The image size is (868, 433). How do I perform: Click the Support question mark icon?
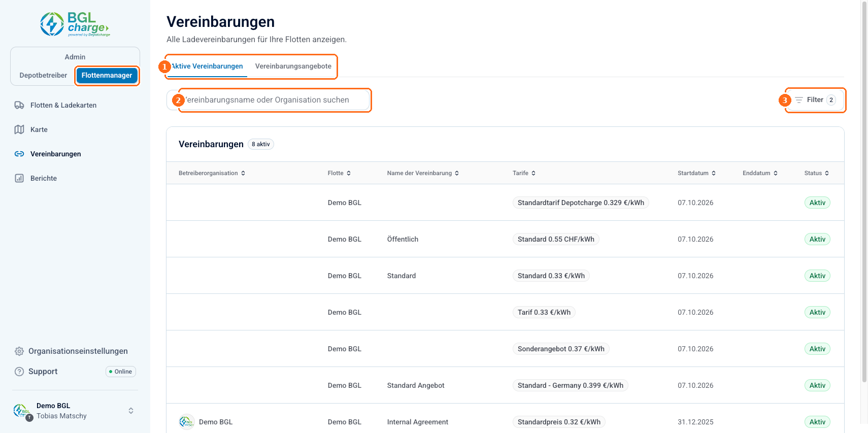pos(19,372)
